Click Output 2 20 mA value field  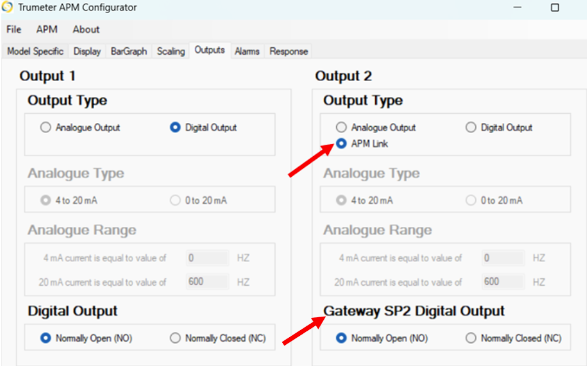[503, 282]
